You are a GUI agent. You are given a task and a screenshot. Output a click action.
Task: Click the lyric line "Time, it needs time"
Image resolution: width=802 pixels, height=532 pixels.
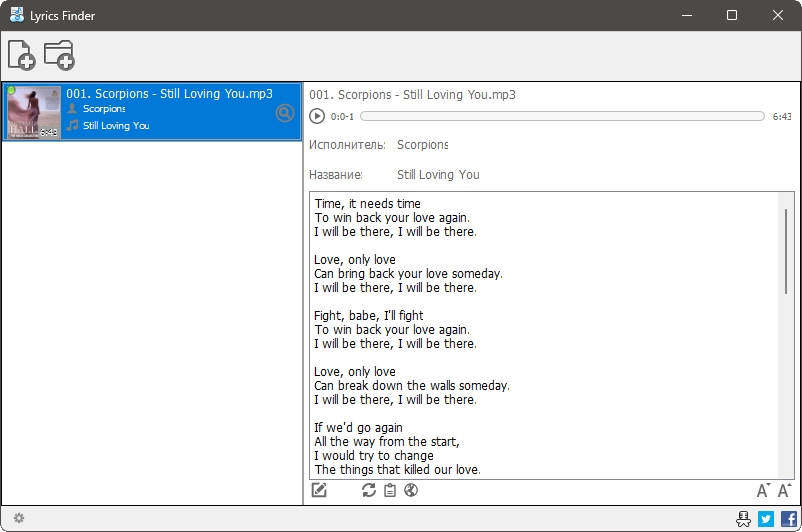367,204
